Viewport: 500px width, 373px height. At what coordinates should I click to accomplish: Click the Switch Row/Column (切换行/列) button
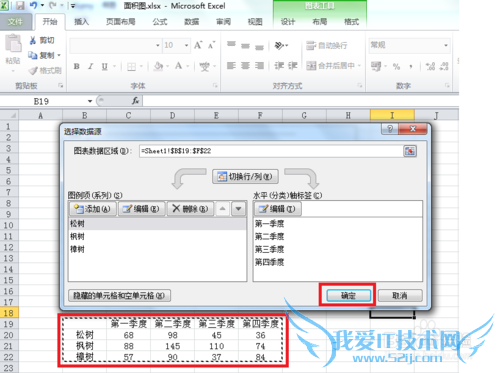245,176
